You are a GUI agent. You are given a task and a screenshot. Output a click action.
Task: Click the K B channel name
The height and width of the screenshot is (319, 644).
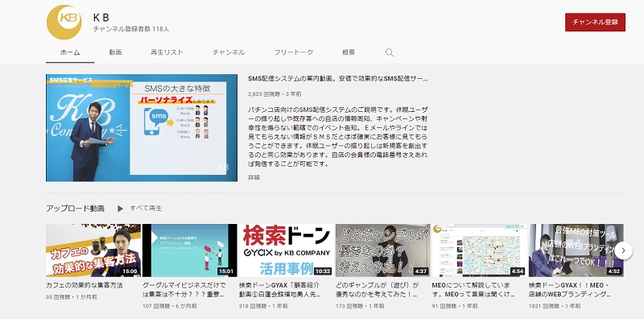pyautogui.click(x=101, y=17)
